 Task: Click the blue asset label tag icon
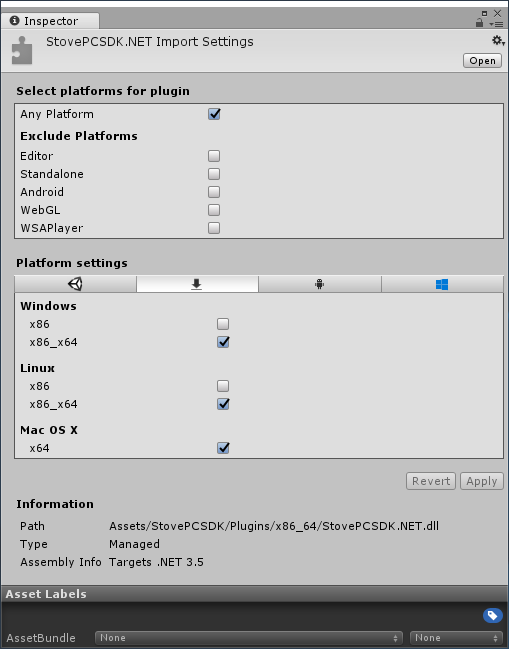(x=492, y=615)
